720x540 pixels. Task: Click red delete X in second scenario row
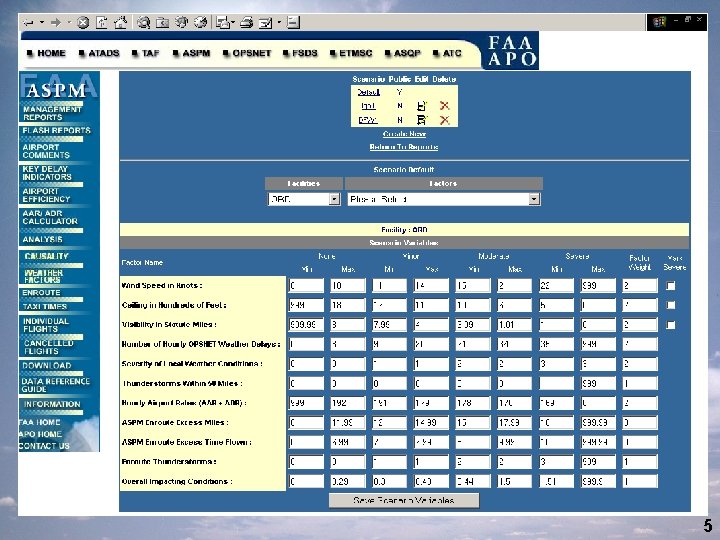point(444,106)
